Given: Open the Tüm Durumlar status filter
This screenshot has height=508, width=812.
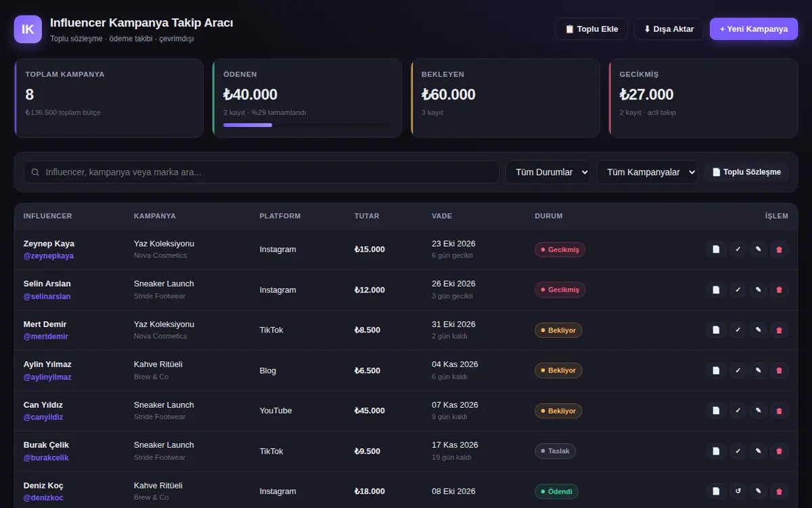Looking at the screenshot, I should [x=548, y=172].
